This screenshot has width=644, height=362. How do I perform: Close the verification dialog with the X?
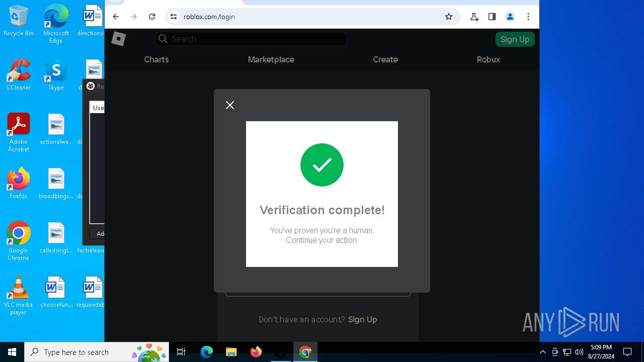point(230,105)
